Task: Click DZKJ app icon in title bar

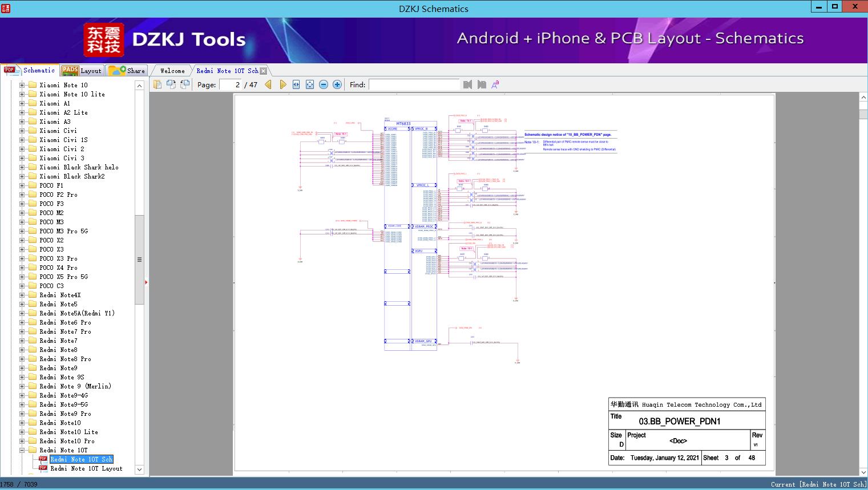Action: coord(5,9)
